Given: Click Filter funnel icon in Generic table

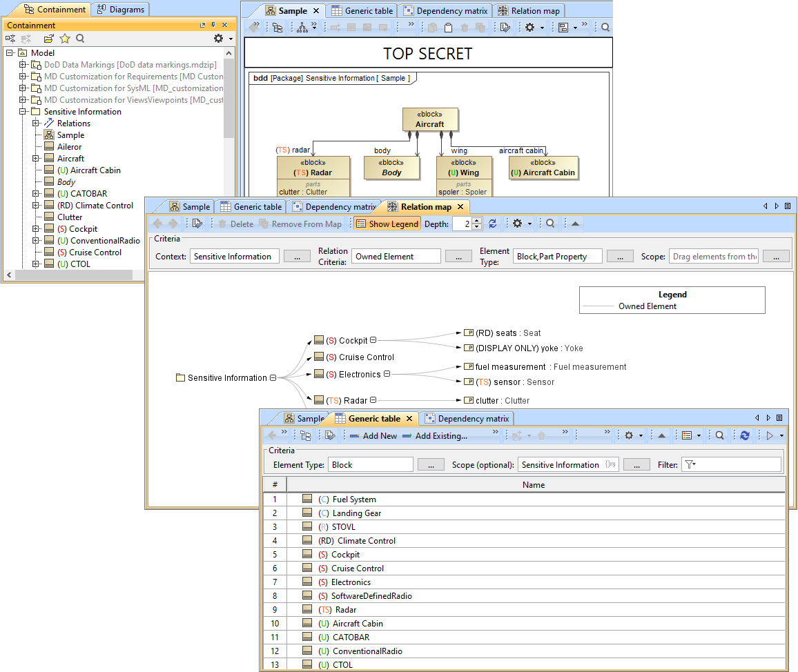Looking at the screenshot, I should coord(690,465).
